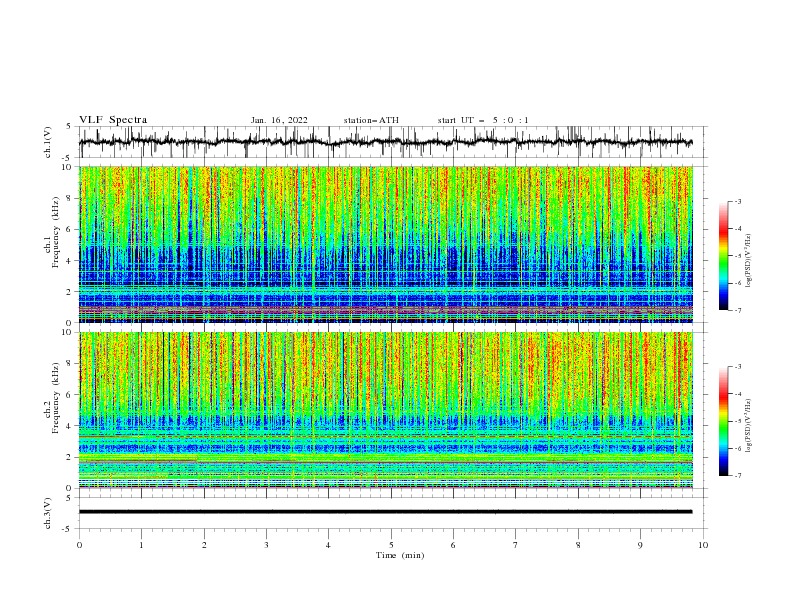
Task: Select the date "Jan. 16, 2022"
Action: (279, 120)
